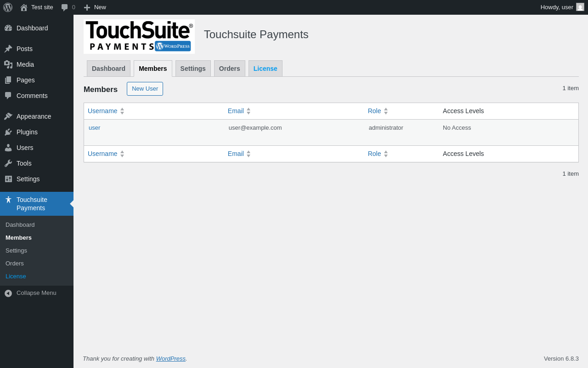Image resolution: width=588 pixels, height=368 pixels.
Task: Click the Touchsuite Payments accessibility icon
Action: (x=8, y=200)
